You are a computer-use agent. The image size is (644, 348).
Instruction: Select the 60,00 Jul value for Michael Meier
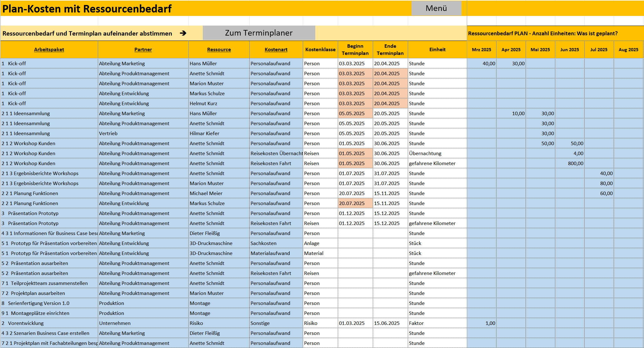point(599,193)
